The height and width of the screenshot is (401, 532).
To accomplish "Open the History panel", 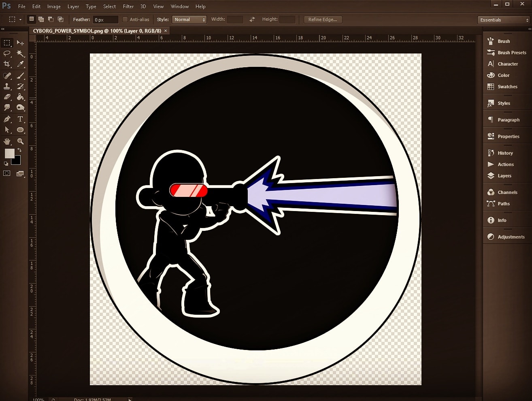I will [x=505, y=153].
